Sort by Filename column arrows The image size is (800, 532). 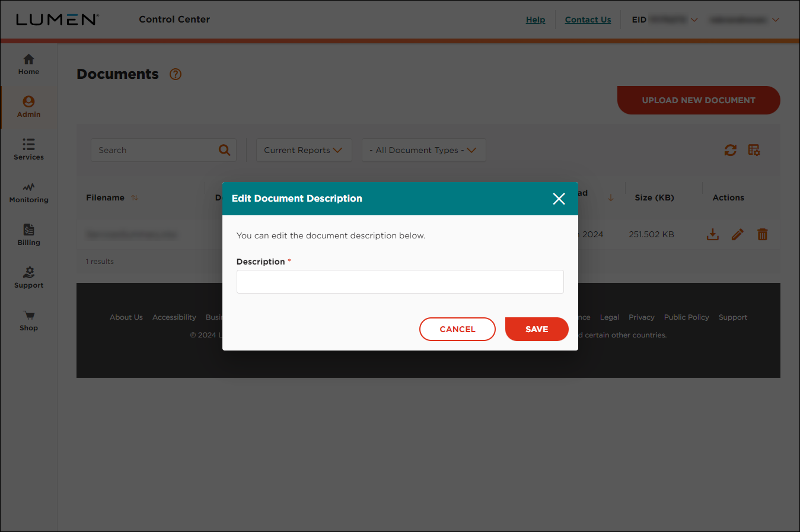click(x=135, y=197)
